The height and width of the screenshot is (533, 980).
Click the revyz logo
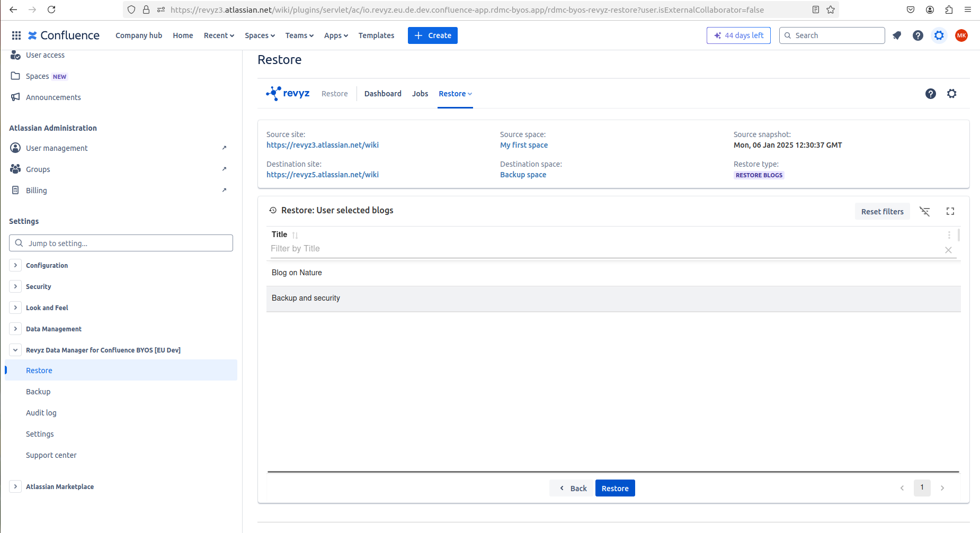288,93
